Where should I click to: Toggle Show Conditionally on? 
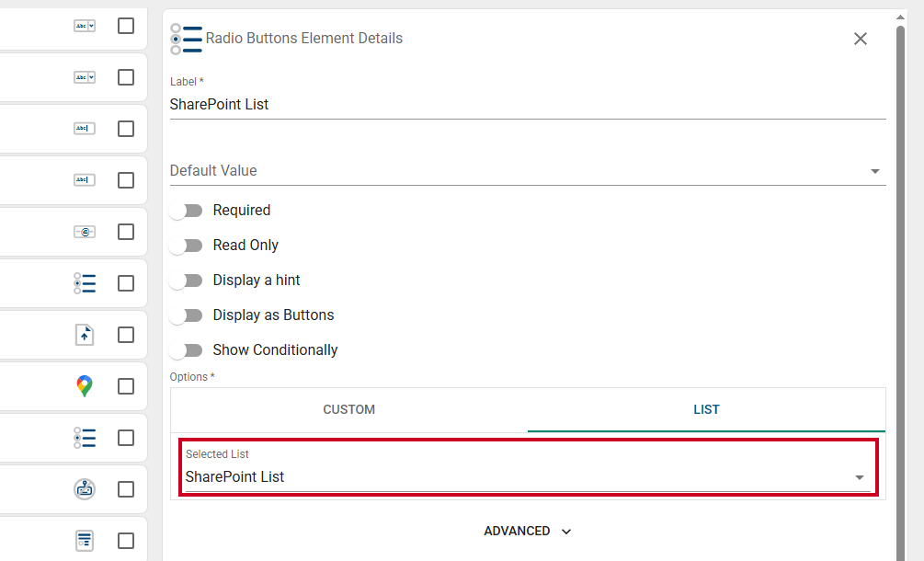(x=186, y=350)
